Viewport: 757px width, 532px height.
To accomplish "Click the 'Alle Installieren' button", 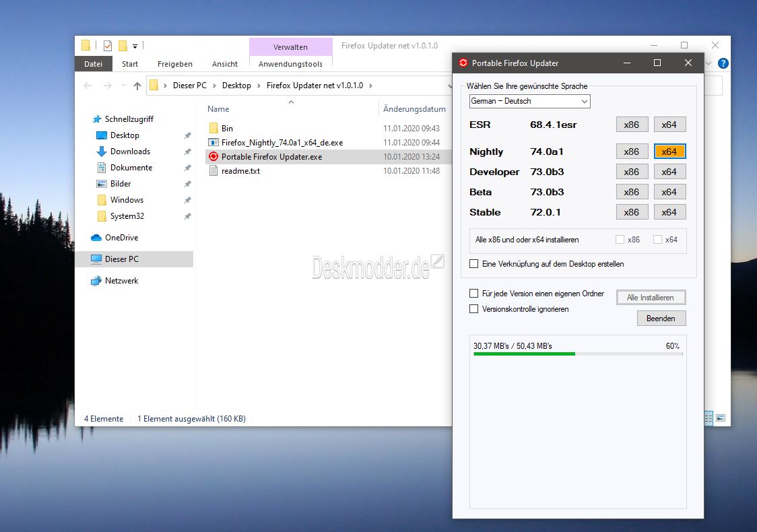I will (x=651, y=298).
